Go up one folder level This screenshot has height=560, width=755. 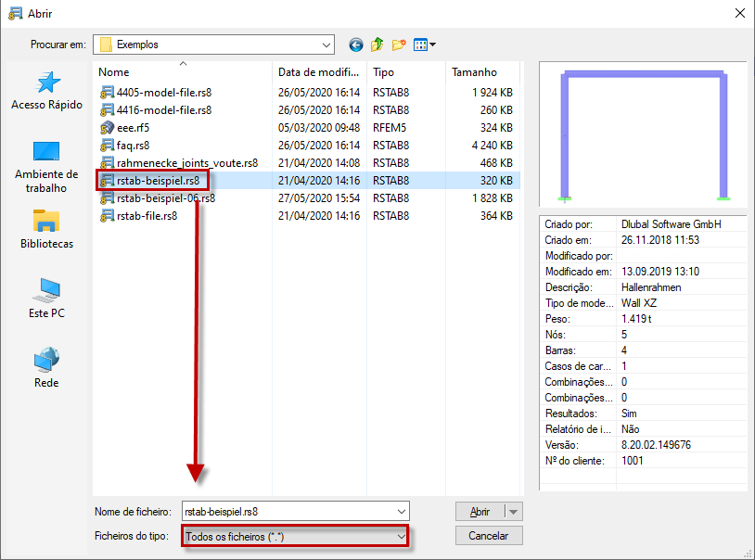click(x=377, y=44)
